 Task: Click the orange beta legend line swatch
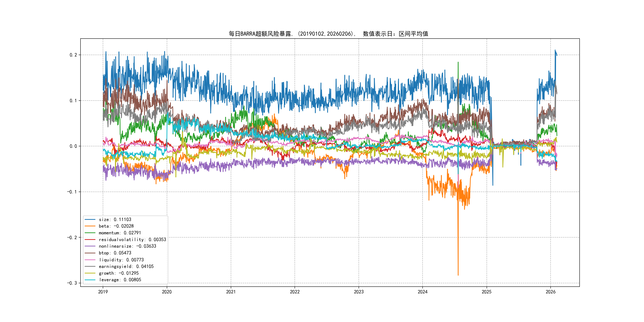point(90,226)
